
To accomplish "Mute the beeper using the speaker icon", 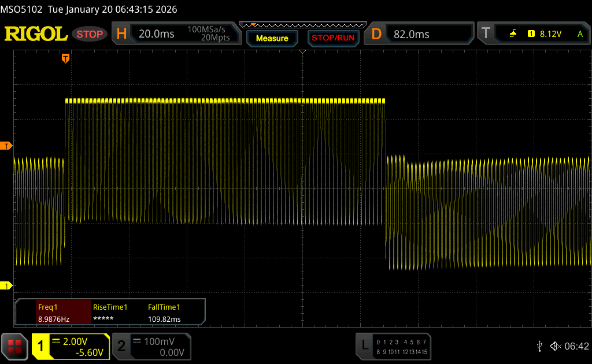I will click(x=555, y=346).
